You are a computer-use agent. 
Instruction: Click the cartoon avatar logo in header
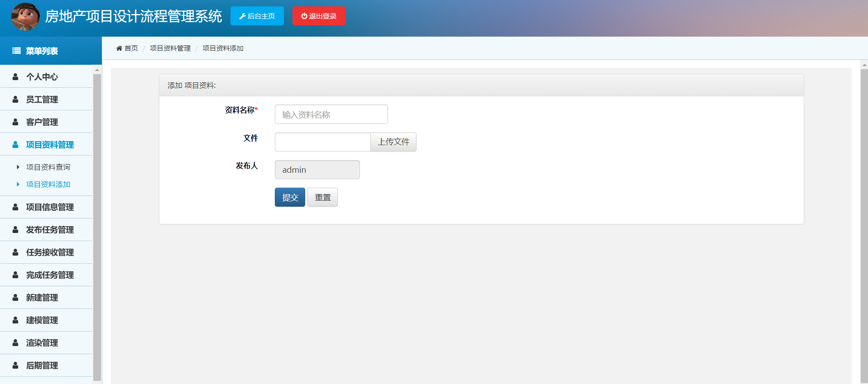click(25, 17)
